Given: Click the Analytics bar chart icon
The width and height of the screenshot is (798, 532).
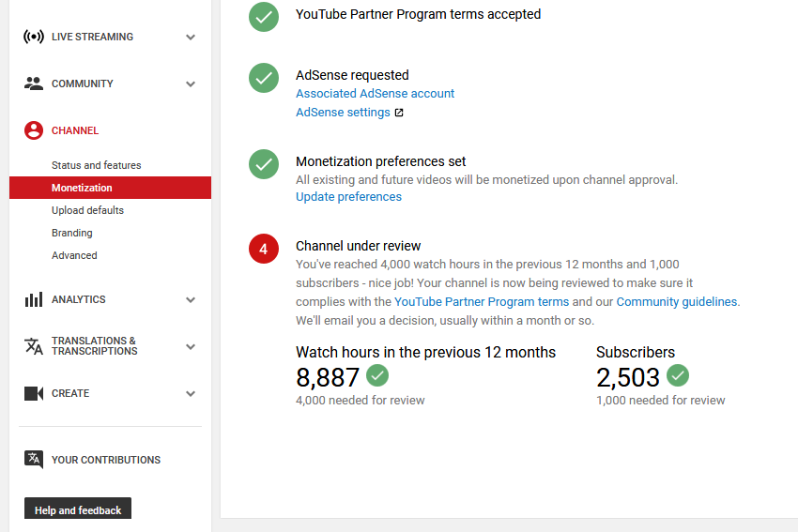Looking at the screenshot, I should pyautogui.click(x=34, y=299).
